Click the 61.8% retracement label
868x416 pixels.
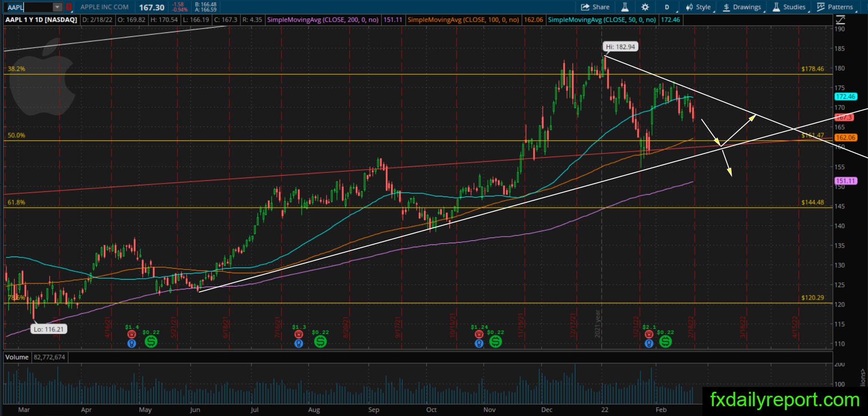tap(17, 202)
